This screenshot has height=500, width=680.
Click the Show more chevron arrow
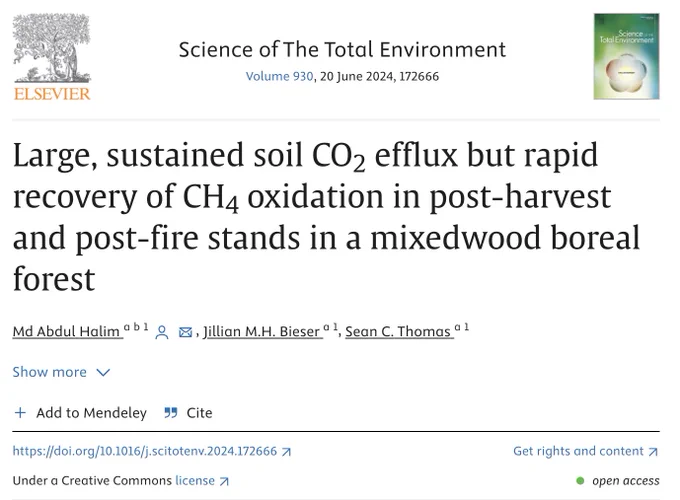[103, 373]
